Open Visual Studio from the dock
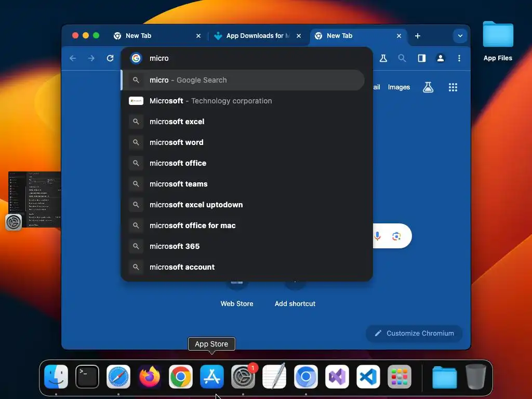 pos(337,377)
